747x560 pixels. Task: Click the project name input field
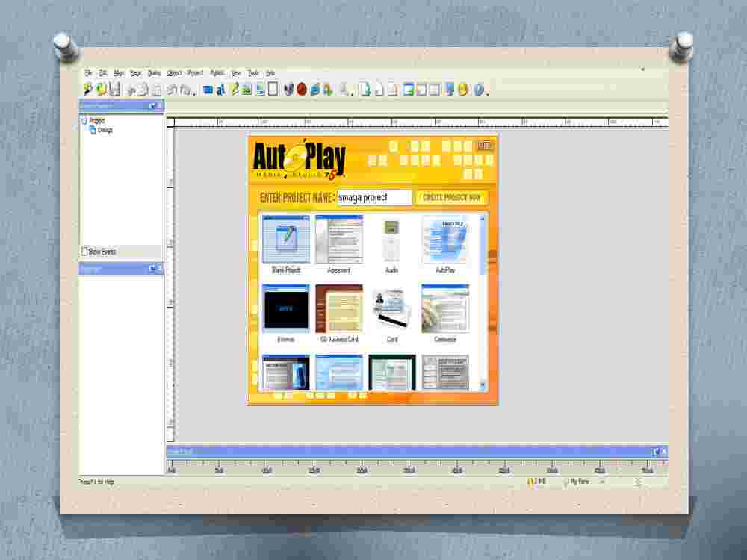point(374,197)
